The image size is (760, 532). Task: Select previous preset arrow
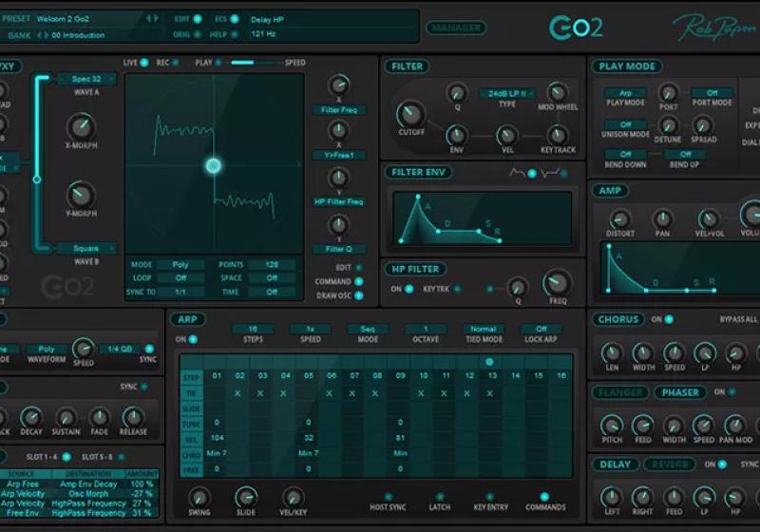pos(148,18)
